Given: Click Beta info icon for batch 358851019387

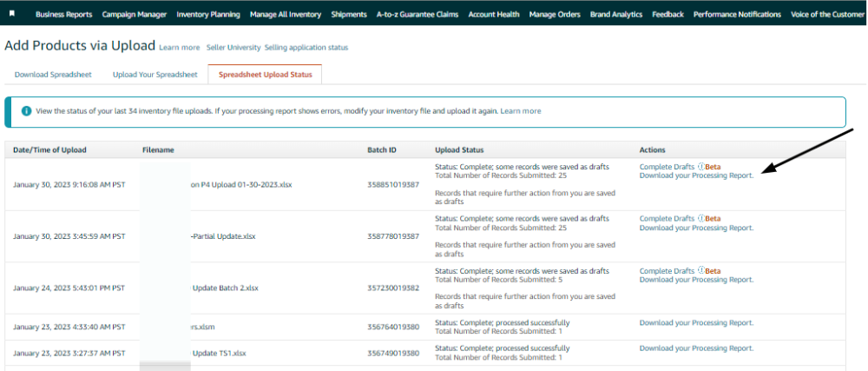Looking at the screenshot, I should (700, 166).
